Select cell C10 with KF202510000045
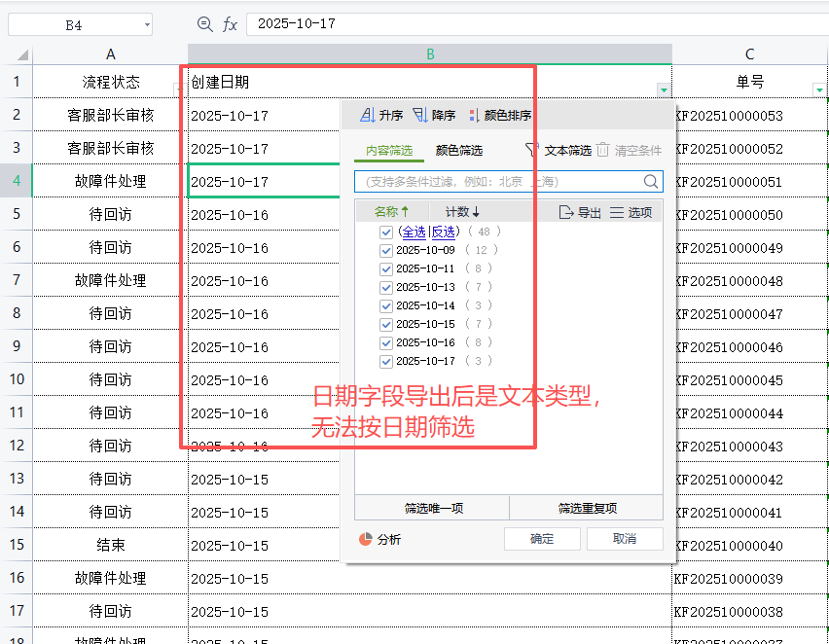Viewport: 829px width, 644px height. click(x=749, y=379)
